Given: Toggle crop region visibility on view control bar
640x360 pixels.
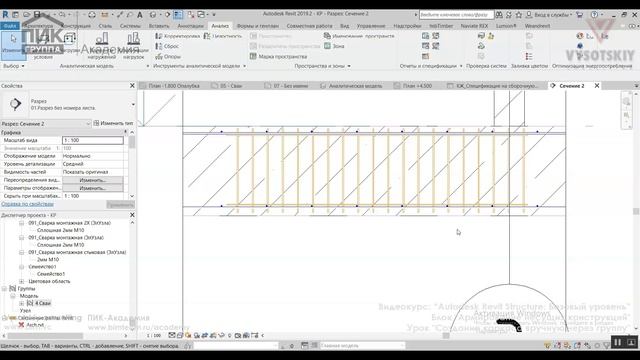Looking at the screenshot, I should point(213,336).
